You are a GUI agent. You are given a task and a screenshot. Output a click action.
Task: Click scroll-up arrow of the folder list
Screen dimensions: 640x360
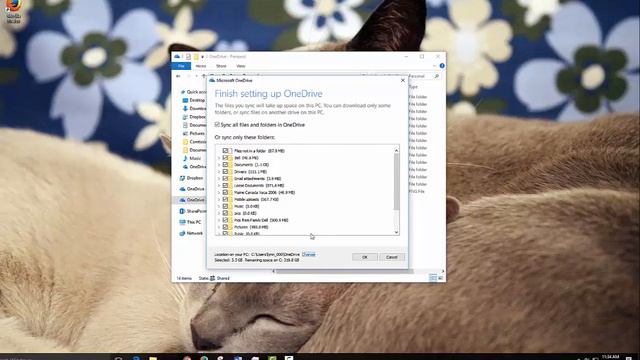[396, 151]
